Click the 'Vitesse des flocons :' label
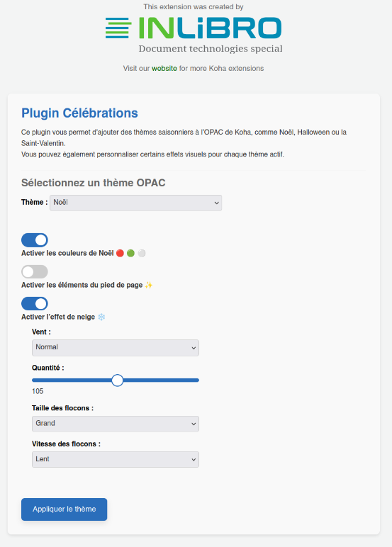Image resolution: width=392 pixels, height=547 pixels. (67, 444)
